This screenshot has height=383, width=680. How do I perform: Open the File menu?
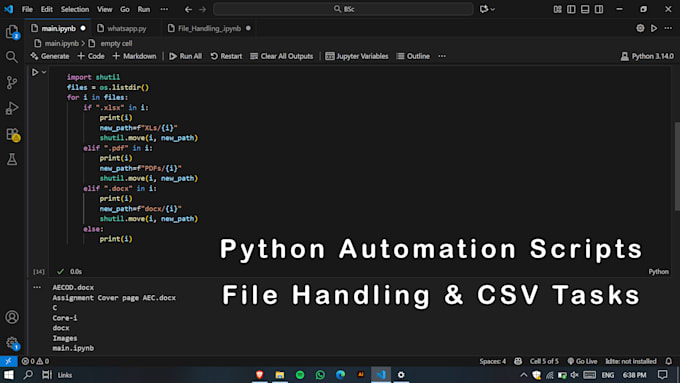point(27,9)
